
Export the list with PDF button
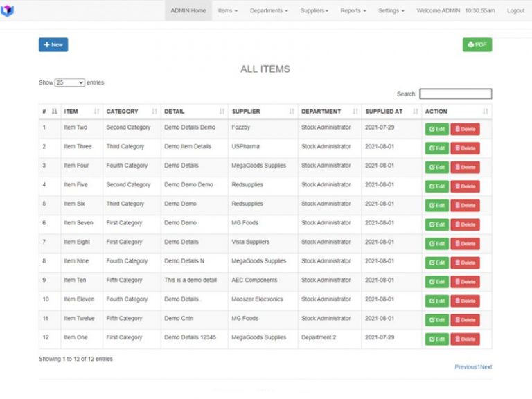click(477, 45)
